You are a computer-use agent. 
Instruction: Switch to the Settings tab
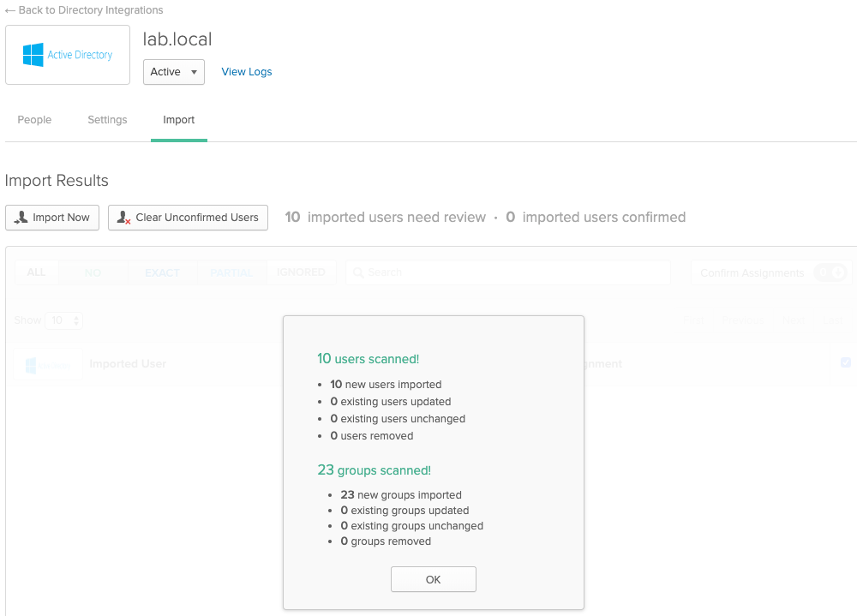point(107,120)
